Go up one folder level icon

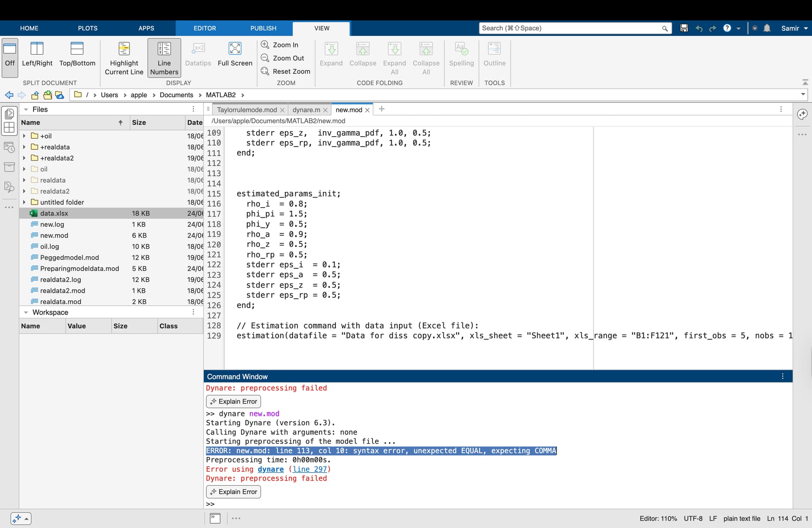pos(35,95)
